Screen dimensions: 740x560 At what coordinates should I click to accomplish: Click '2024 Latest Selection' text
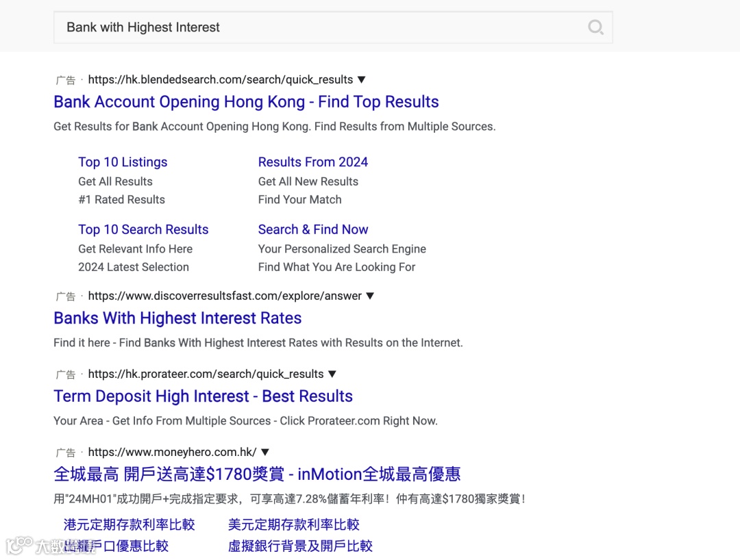(134, 267)
